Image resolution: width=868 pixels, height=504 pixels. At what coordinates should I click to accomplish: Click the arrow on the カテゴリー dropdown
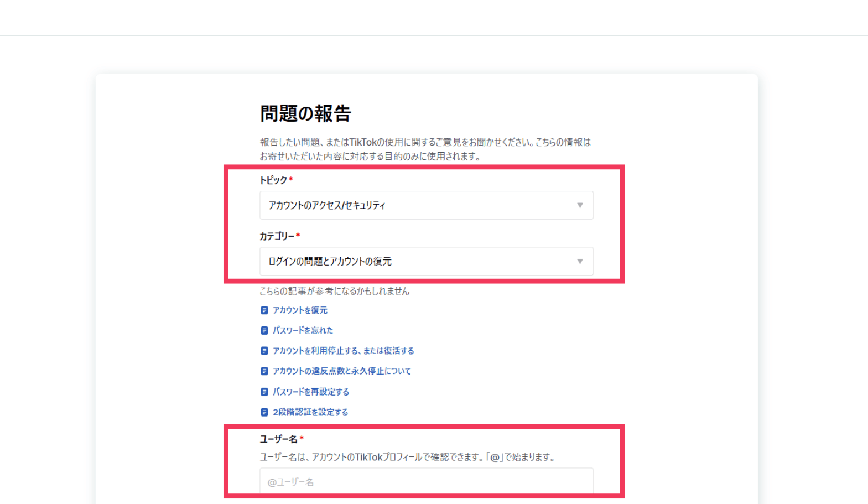[580, 261]
